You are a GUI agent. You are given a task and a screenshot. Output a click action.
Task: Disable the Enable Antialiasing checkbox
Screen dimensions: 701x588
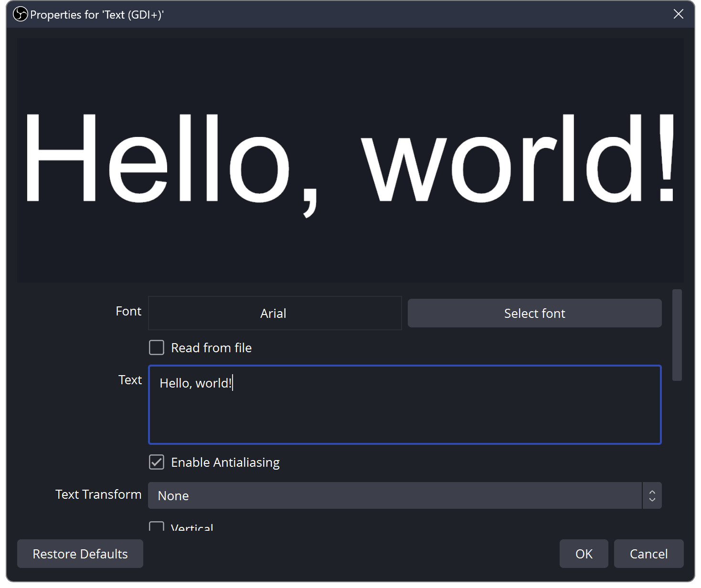pos(157,462)
